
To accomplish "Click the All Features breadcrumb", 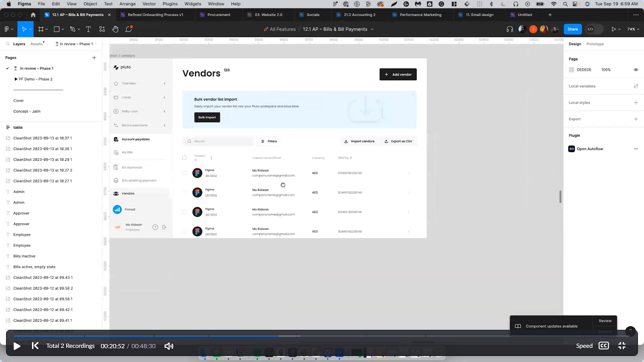I will [283, 29].
